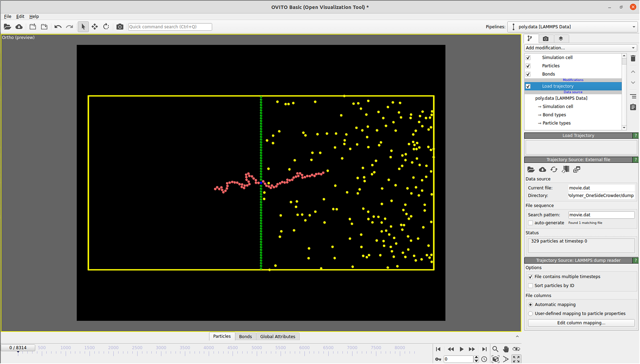Click the timeline at frame 4000

click(209, 352)
